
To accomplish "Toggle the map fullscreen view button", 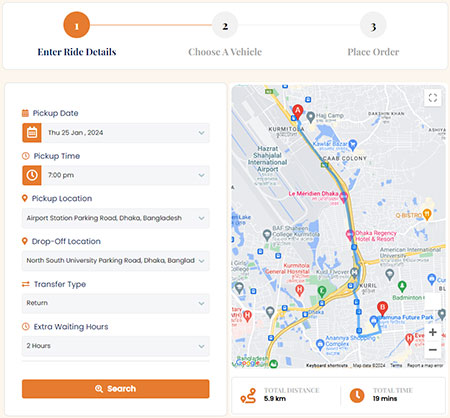I will (433, 98).
